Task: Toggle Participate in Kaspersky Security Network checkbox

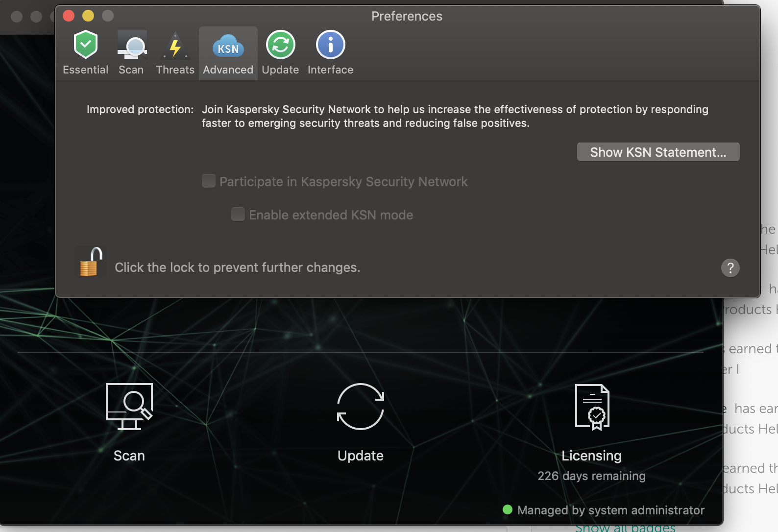Action: [209, 181]
